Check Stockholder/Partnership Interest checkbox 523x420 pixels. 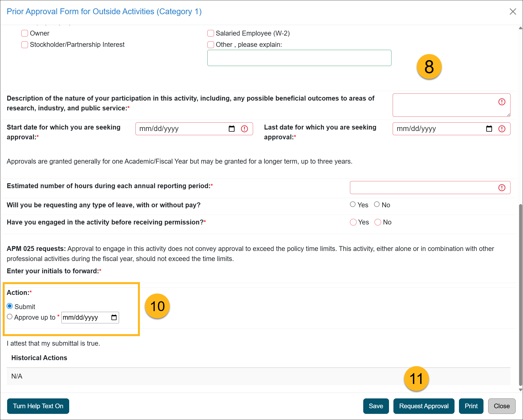pyautogui.click(x=25, y=45)
